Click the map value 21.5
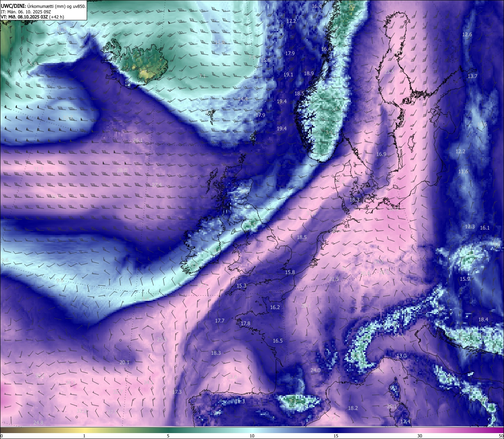The width and height of the screenshot is (504, 439). click(334, 279)
